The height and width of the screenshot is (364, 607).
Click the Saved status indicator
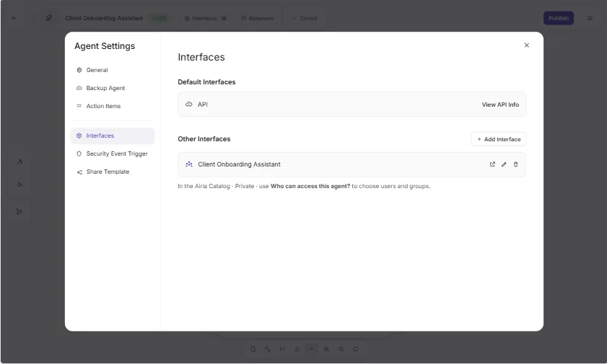[x=305, y=18]
